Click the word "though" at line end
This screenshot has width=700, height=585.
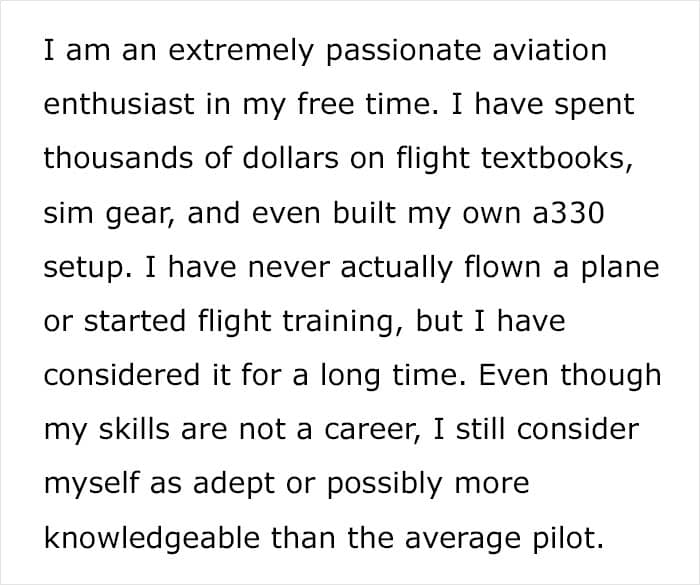point(611,376)
